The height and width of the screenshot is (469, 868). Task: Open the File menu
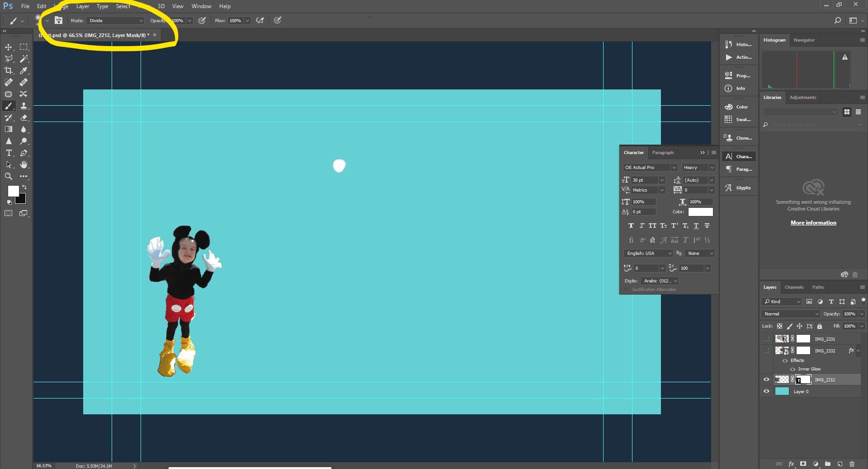tap(25, 6)
